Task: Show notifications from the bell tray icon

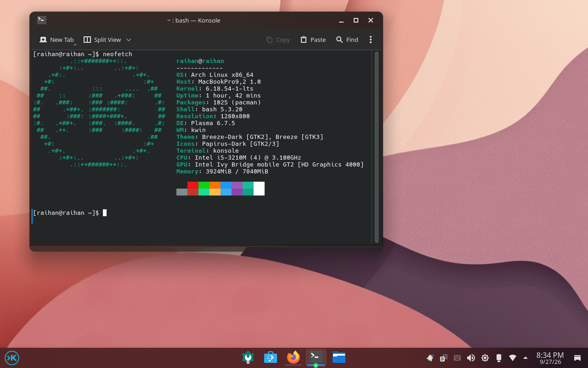Action: [430, 358]
